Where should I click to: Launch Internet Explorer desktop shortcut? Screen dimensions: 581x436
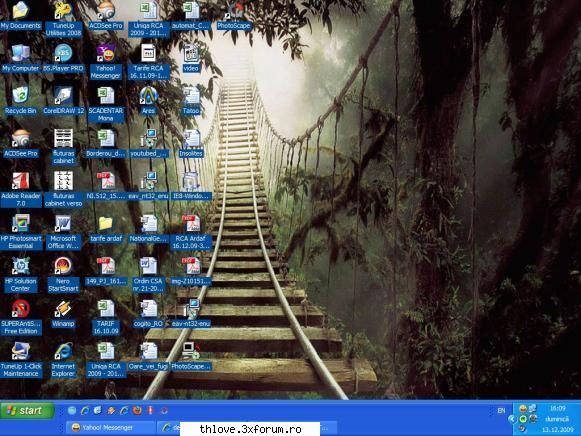63,359
